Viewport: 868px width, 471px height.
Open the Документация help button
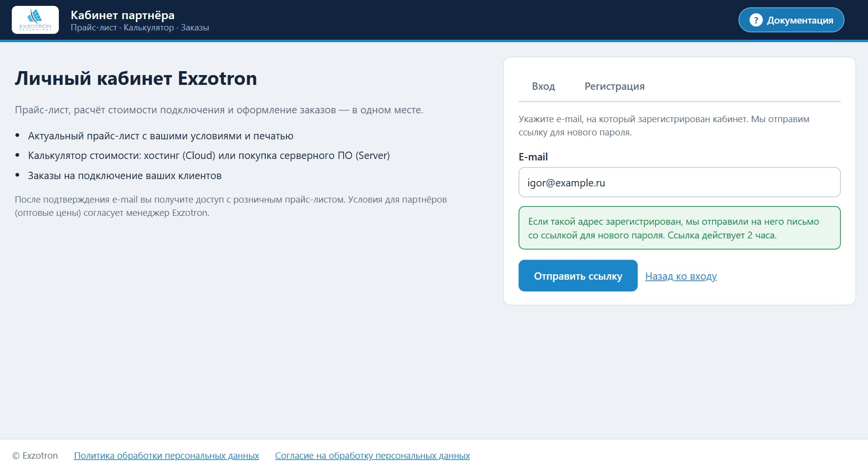click(791, 20)
